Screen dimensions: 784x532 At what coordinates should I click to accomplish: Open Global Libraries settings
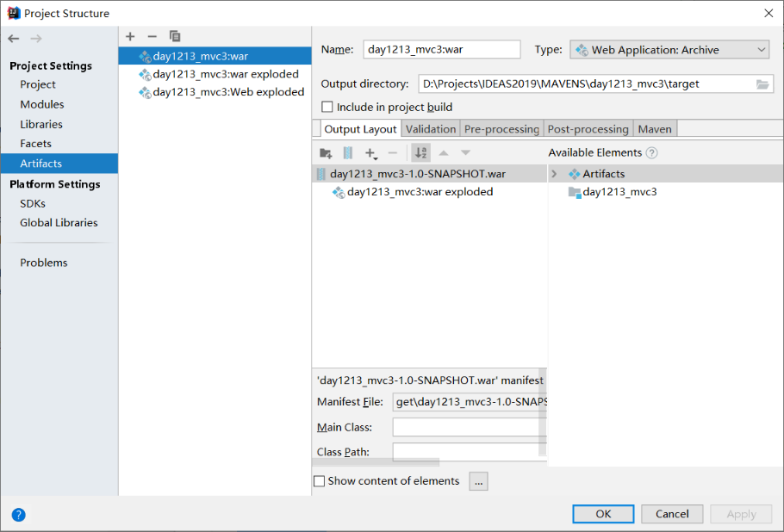(59, 223)
